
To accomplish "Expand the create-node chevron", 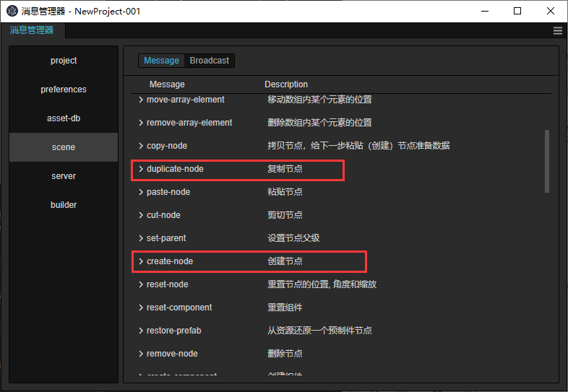I will click(141, 261).
